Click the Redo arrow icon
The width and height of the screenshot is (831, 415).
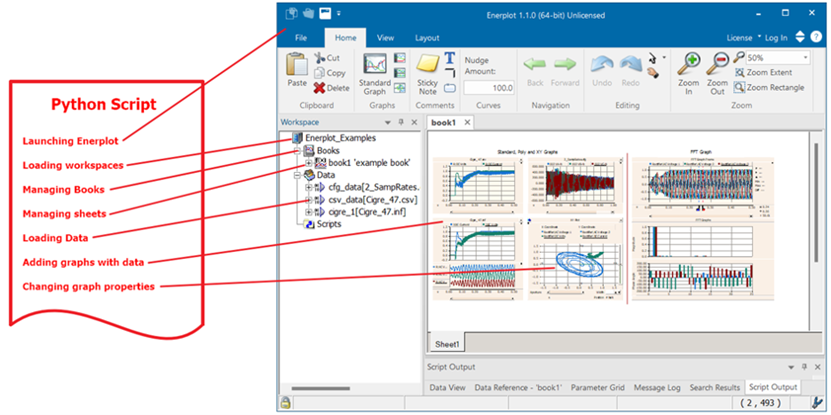pyautogui.click(x=631, y=65)
